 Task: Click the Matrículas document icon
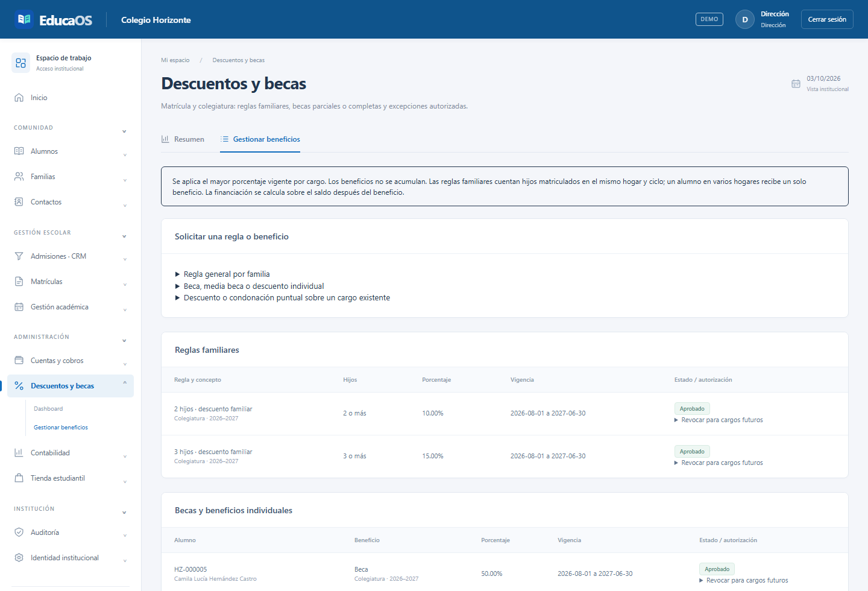(19, 282)
